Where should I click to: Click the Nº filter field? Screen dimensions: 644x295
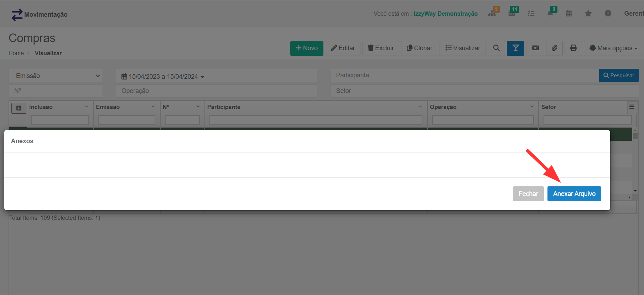point(55,91)
